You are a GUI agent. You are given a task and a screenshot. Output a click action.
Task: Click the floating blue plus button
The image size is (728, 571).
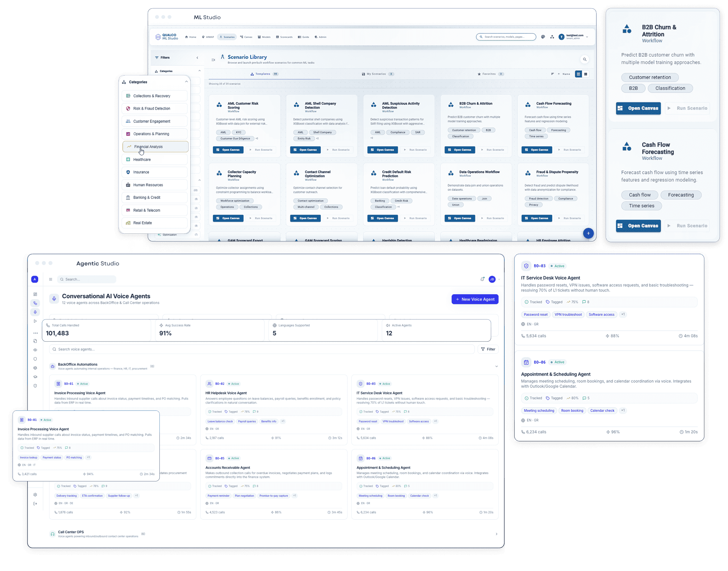click(x=588, y=233)
